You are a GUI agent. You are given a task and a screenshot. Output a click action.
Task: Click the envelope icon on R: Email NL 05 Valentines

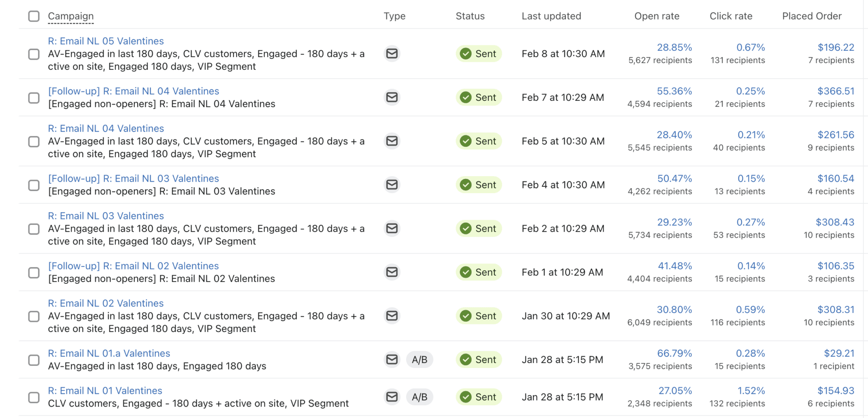click(392, 54)
